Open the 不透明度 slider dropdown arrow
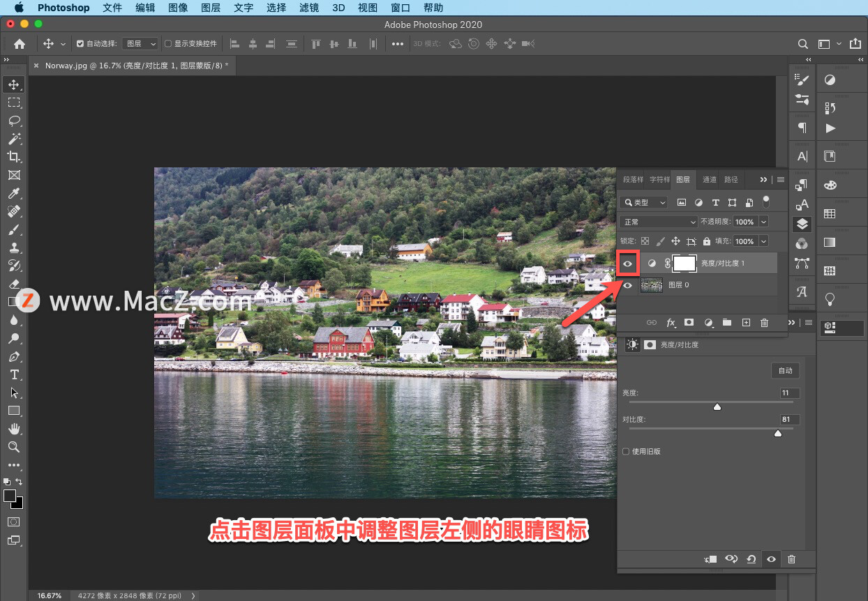 tap(763, 222)
